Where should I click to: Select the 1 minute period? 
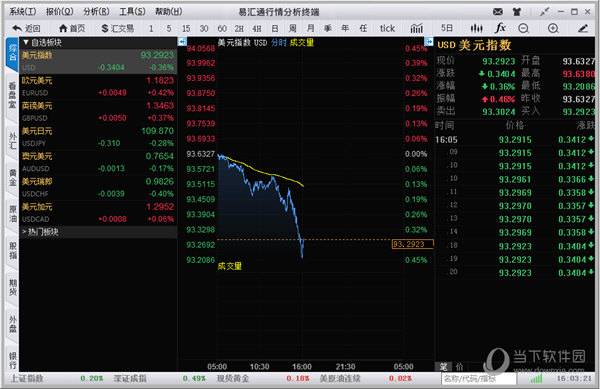pos(151,29)
